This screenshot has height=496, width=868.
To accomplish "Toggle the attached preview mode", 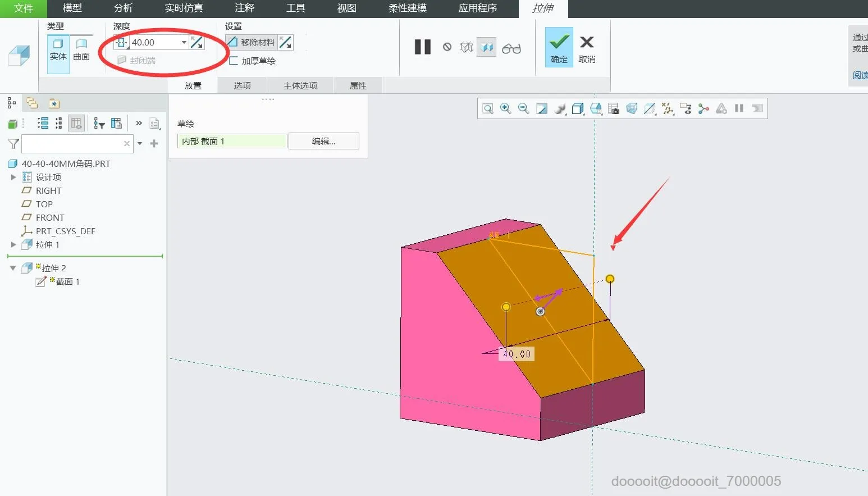I will 487,47.
